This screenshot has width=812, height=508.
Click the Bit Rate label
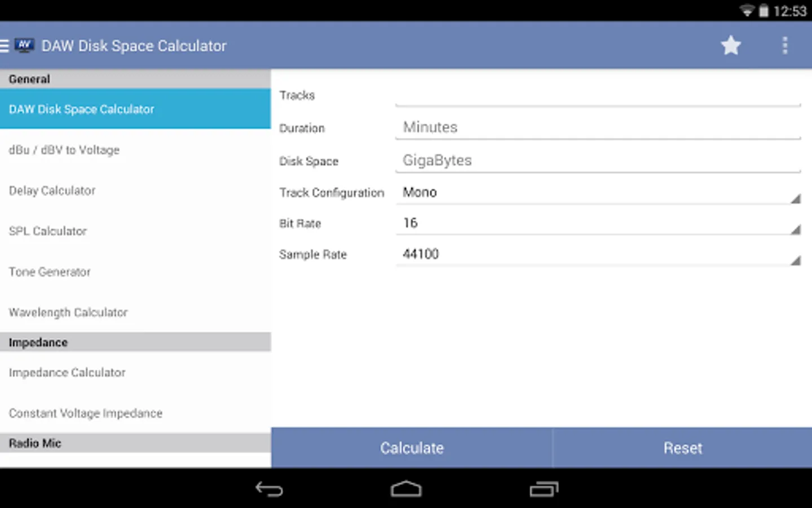(x=300, y=224)
